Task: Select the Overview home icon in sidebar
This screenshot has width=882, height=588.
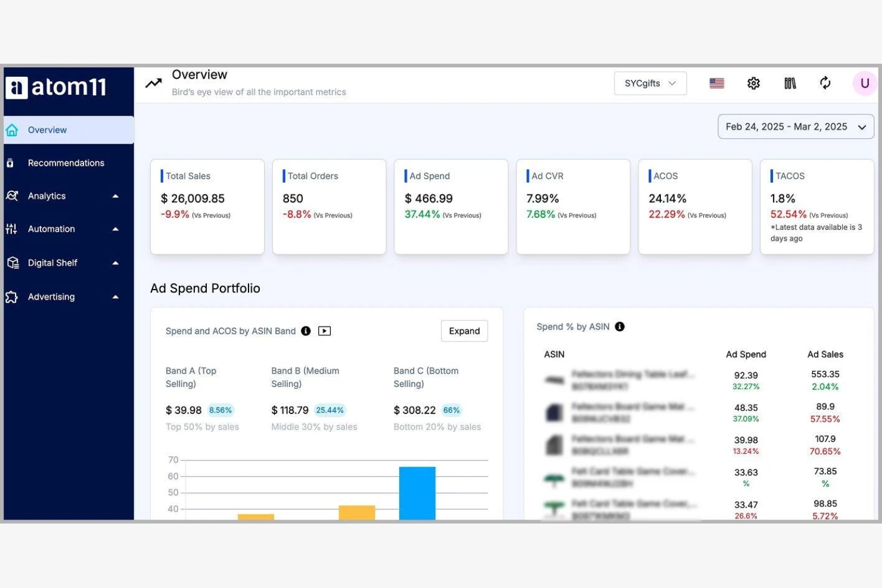Action: coord(11,130)
